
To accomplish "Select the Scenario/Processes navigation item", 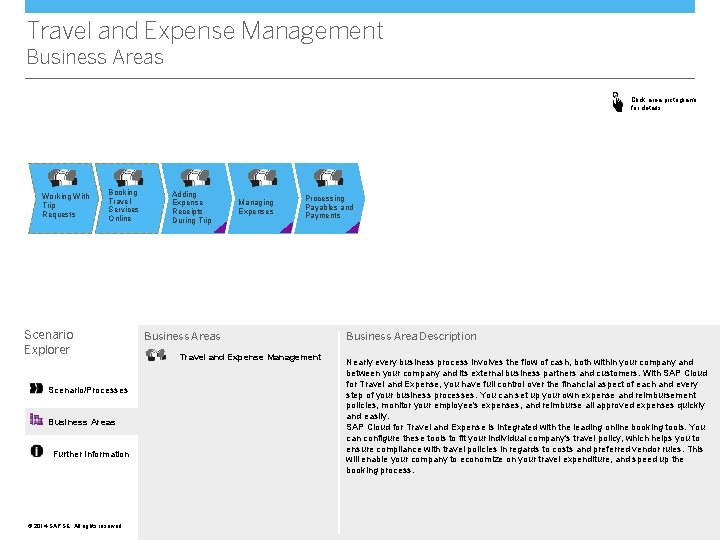I will click(x=81, y=390).
